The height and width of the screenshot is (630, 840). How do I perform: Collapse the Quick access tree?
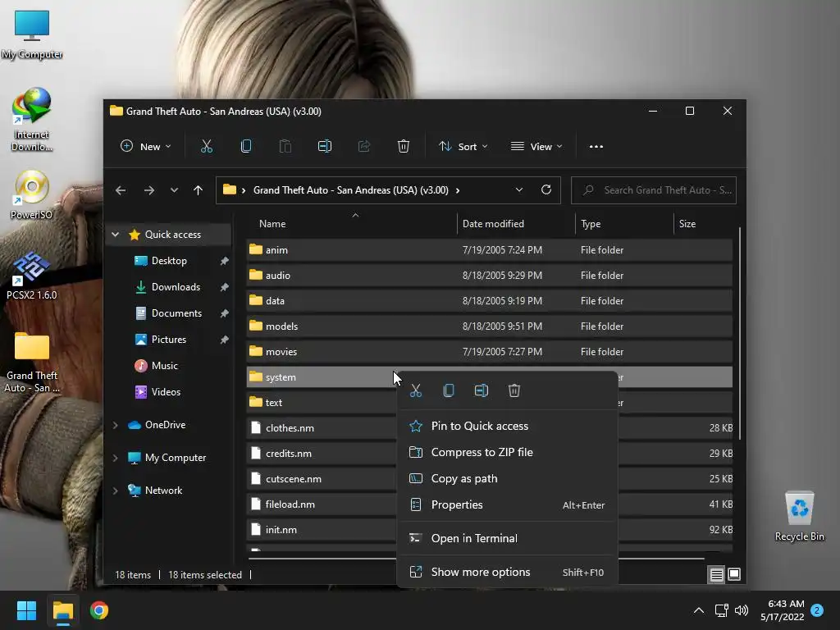coord(115,234)
